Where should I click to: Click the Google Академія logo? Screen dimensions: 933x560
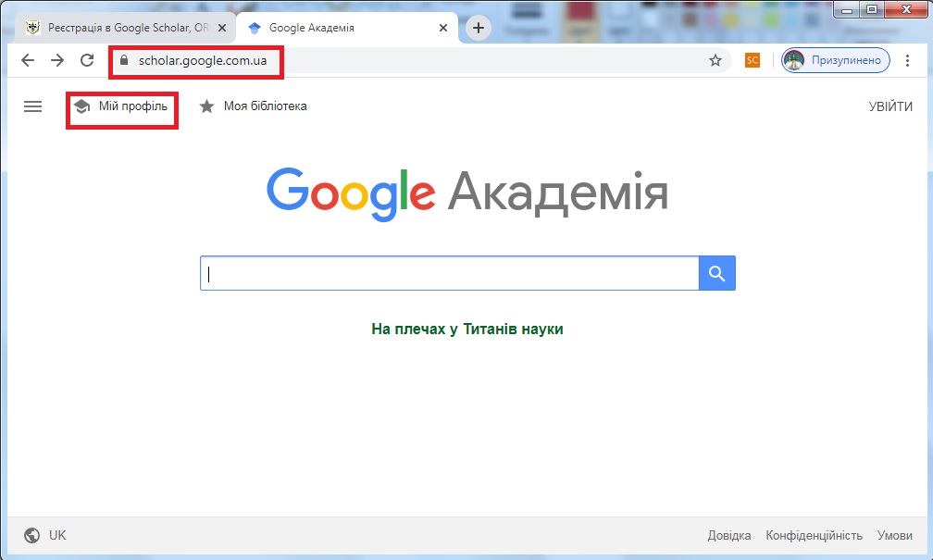[x=467, y=193]
